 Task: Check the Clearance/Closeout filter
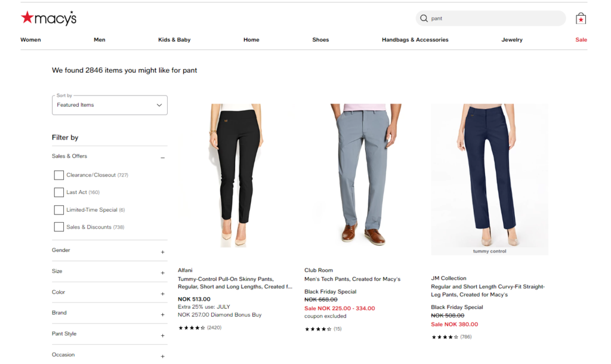pos(58,175)
